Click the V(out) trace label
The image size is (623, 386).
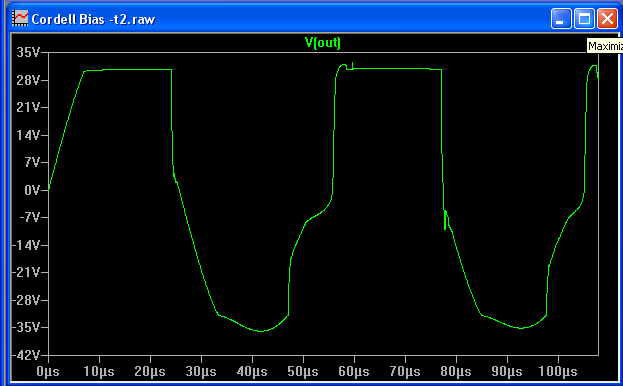pos(323,42)
